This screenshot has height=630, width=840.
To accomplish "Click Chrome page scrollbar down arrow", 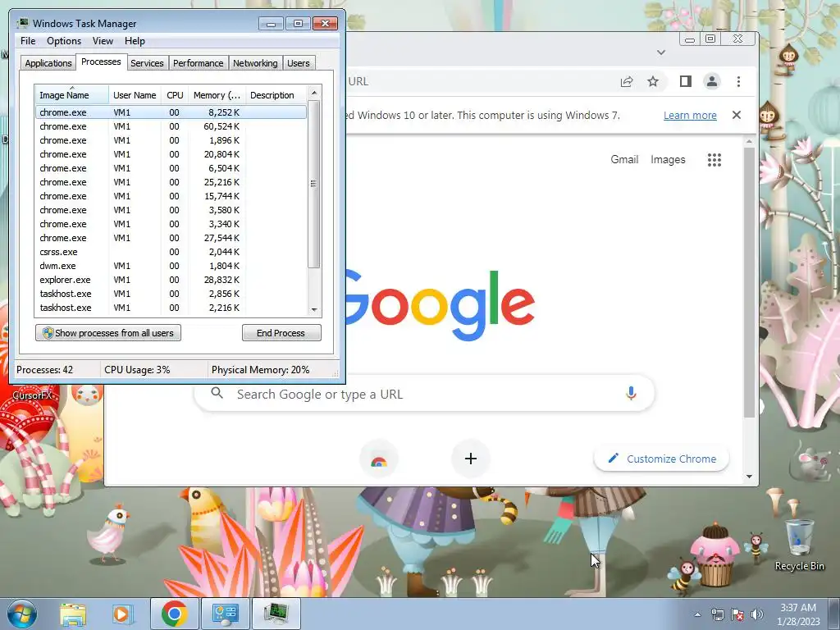I will click(750, 477).
